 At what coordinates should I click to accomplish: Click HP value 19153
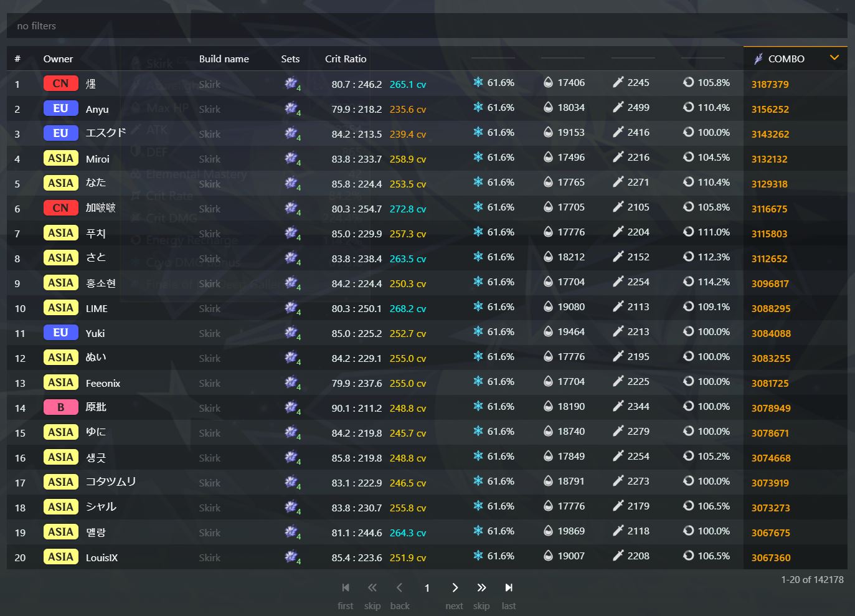point(571,132)
